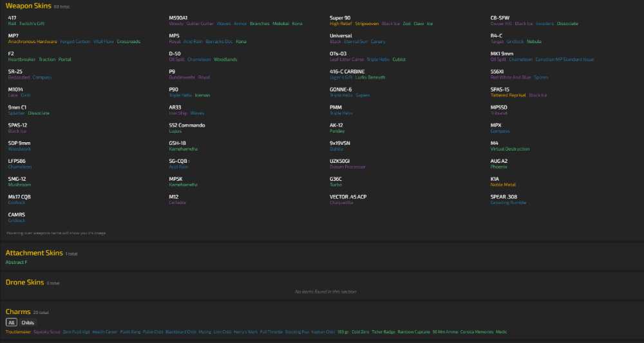Screen dimensions: 644x343
Task: Click the Medic charm
Action: point(502,332)
